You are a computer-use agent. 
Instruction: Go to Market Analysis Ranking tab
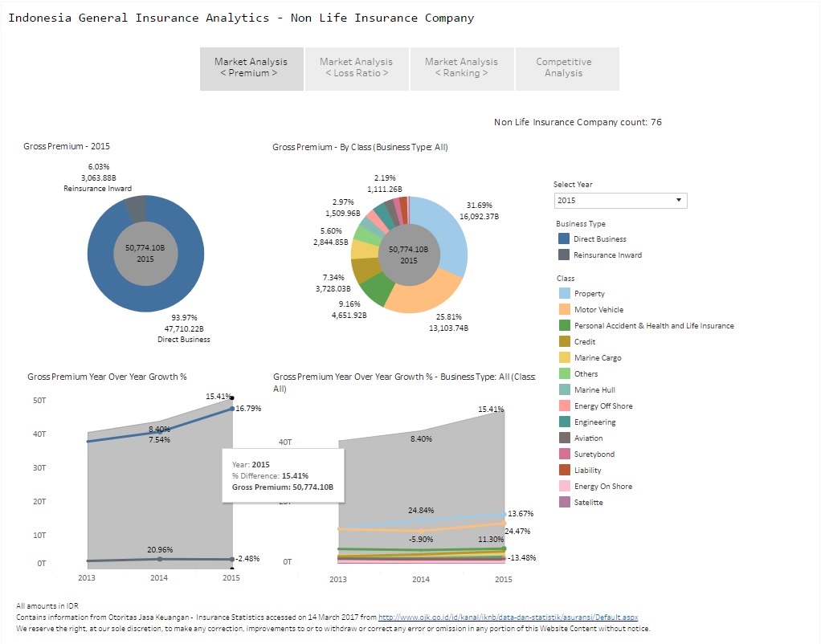click(x=461, y=67)
